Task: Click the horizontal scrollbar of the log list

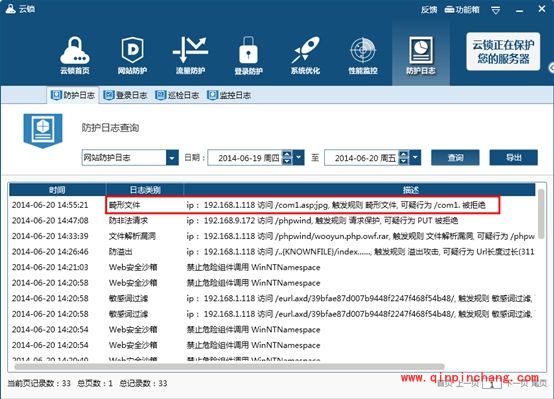Action: [x=229, y=366]
